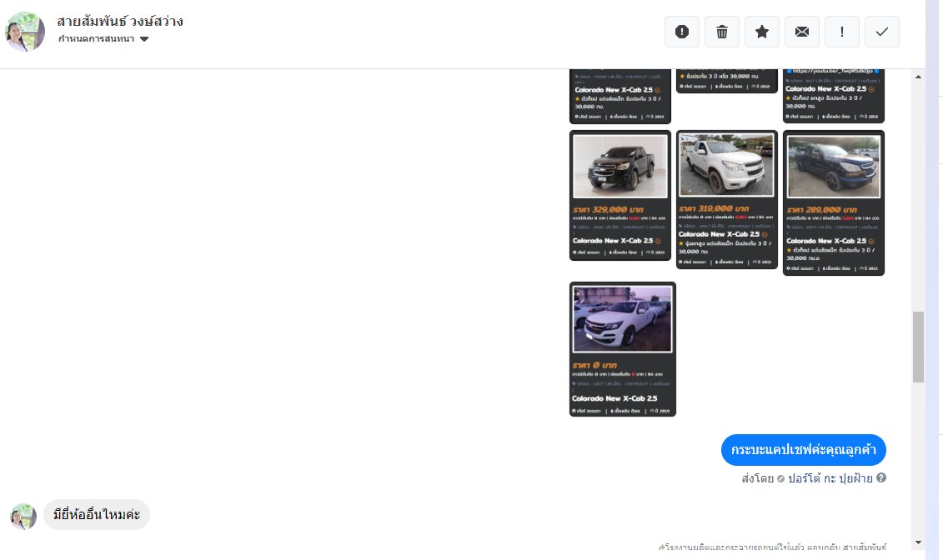Screen dimensions: 943x560
Task: Open dark blue Colorado card priced 289,000
Action: point(834,202)
